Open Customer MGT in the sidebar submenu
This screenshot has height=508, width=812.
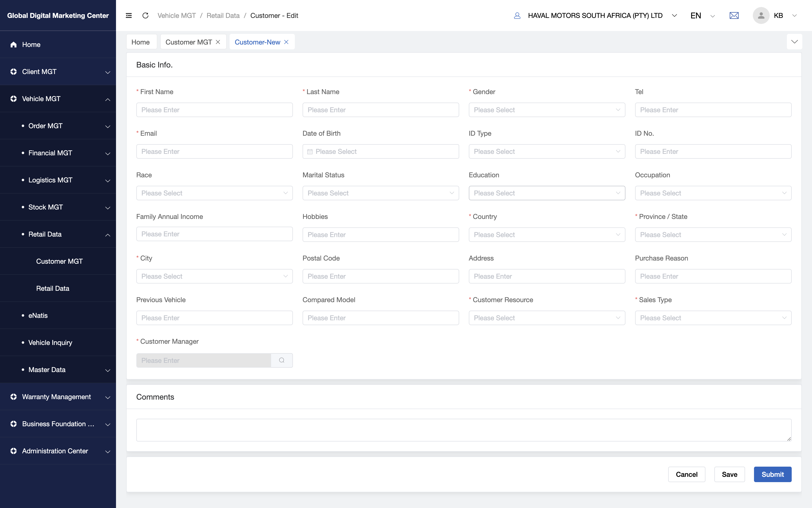click(58, 261)
